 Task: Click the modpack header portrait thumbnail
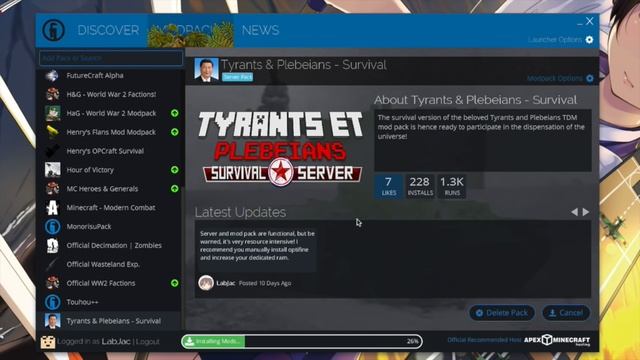coord(206,70)
